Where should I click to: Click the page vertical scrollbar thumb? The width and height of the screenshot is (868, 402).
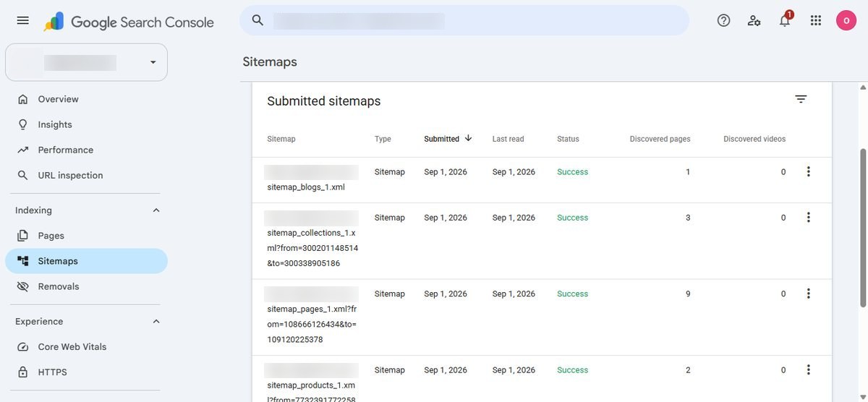tap(862, 228)
